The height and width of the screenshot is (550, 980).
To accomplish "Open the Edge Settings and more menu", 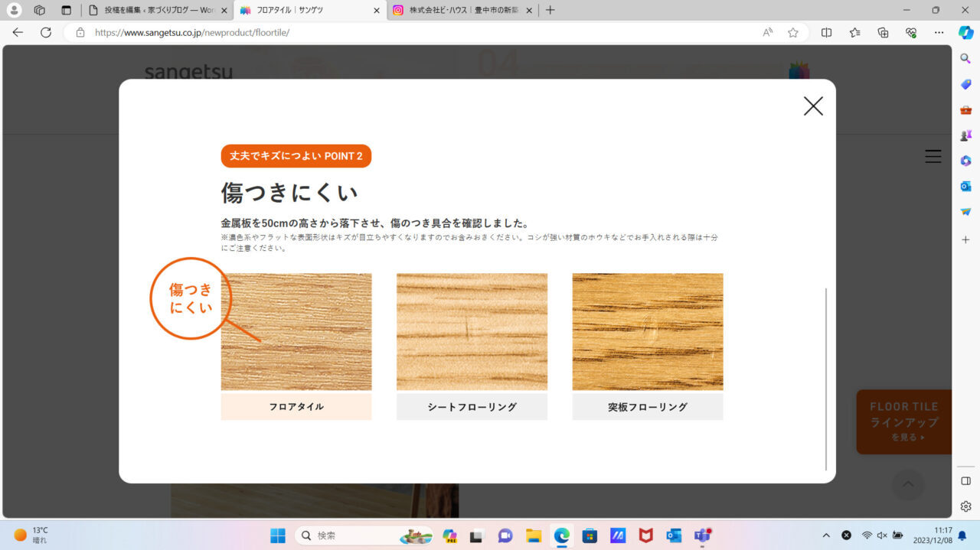I will click(x=939, y=32).
